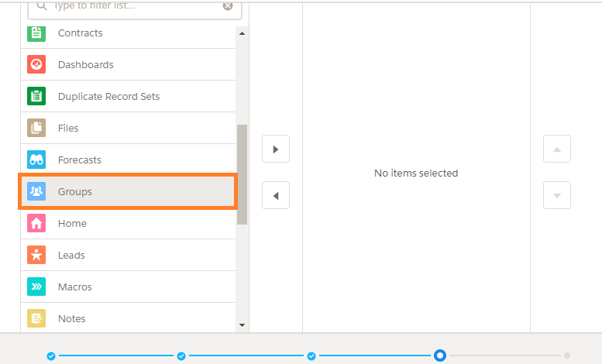Move selected item up with up arrow
The width and height of the screenshot is (602, 364).
[x=557, y=149]
